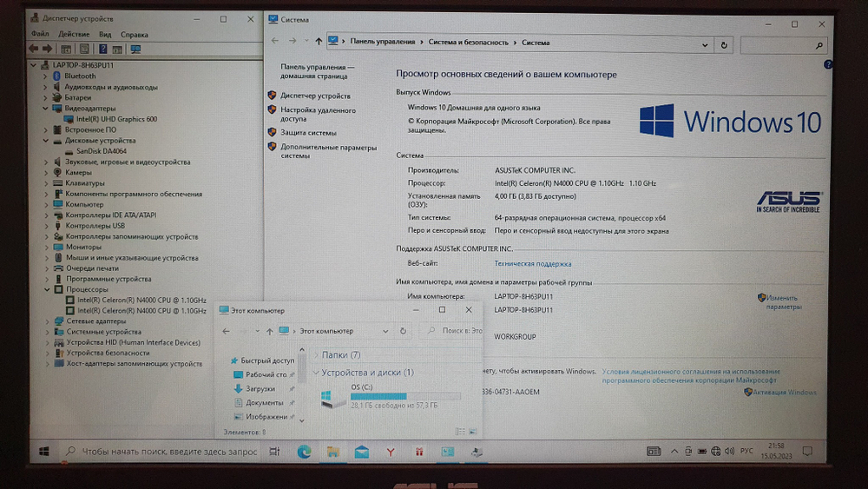Viewport: 868px width, 489px height.
Task: Click search box Поиск в Этот компьютер
Action: [451, 331]
